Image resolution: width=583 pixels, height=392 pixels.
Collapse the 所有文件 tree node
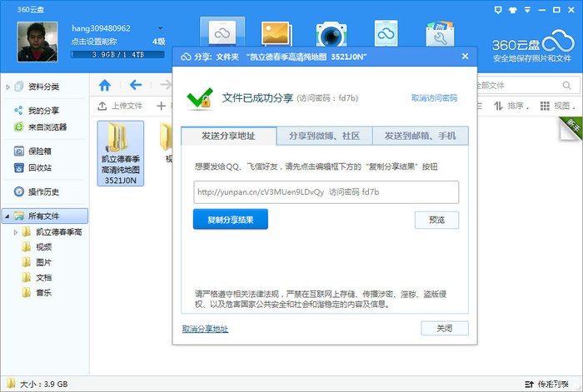click(7, 216)
